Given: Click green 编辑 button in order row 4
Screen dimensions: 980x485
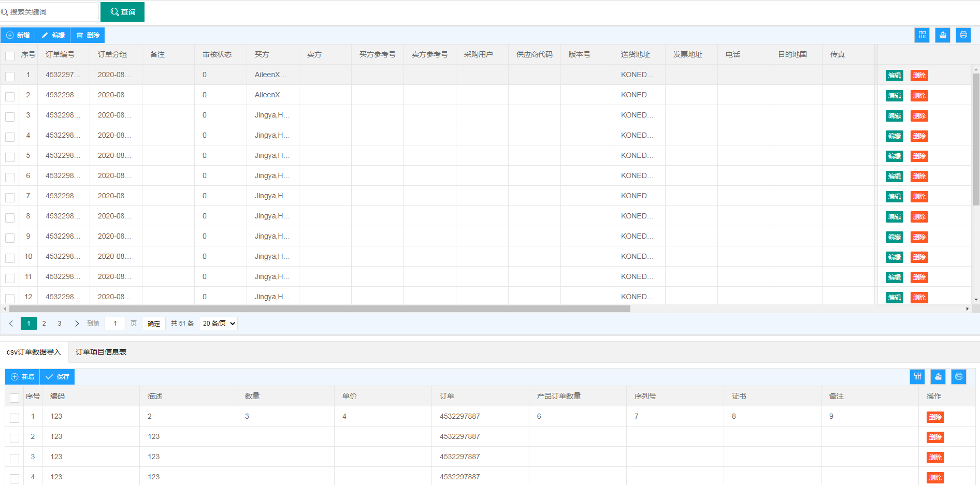Looking at the screenshot, I should click(895, 136).
